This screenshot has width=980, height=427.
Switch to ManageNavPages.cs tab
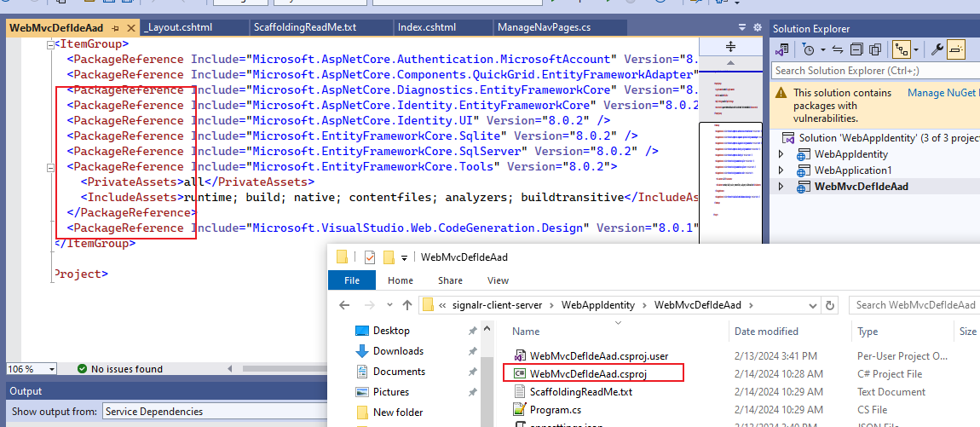544,27
